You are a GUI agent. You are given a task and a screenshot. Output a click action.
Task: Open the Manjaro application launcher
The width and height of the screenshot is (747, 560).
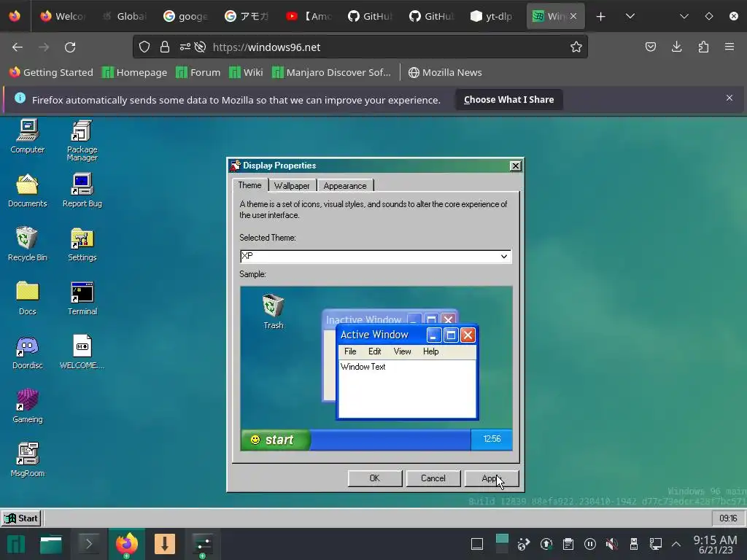pyautogui.click(x=16, y=544)
